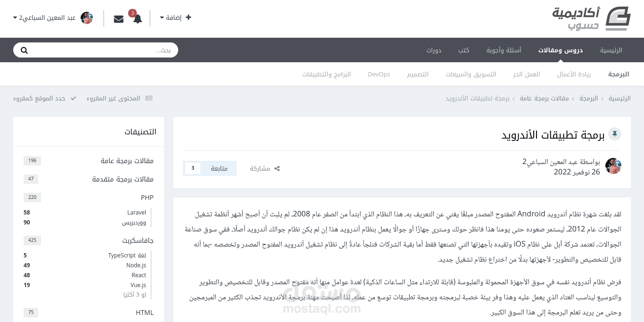
Task: Open the messages envelope icon
Action: click(x=118, y=18)
